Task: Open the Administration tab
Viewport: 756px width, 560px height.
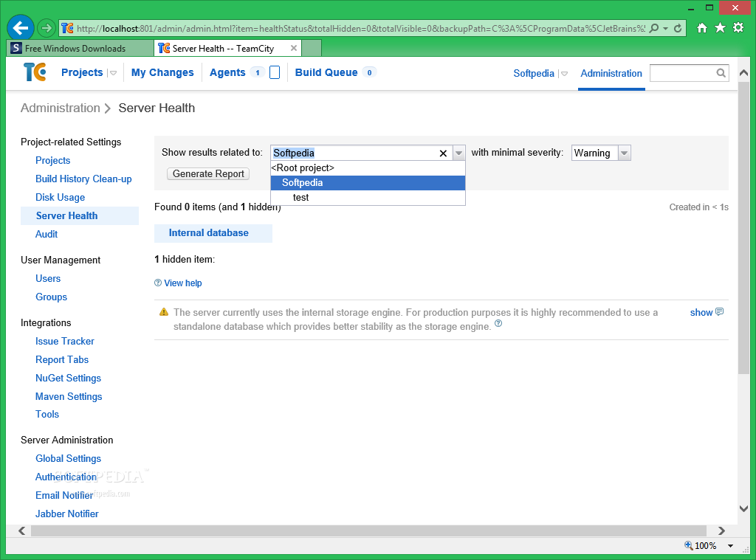Action: tap(611, 73)
